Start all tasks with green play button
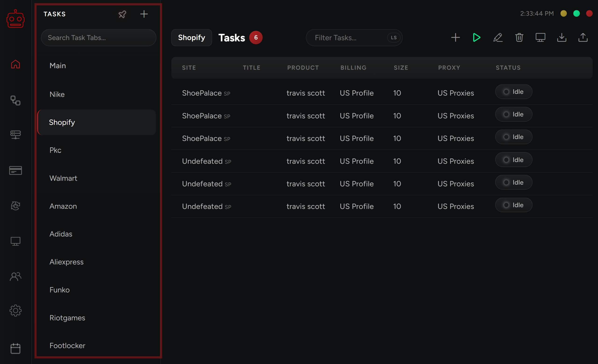Screen dimensions: 598x364 pyautogui.click(x=477, y=38)
